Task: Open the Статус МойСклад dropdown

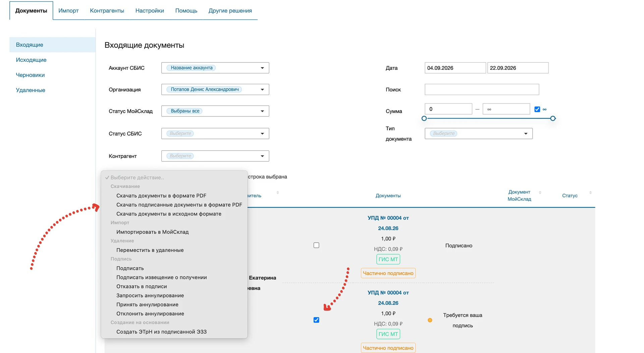Action: (215, 111)
